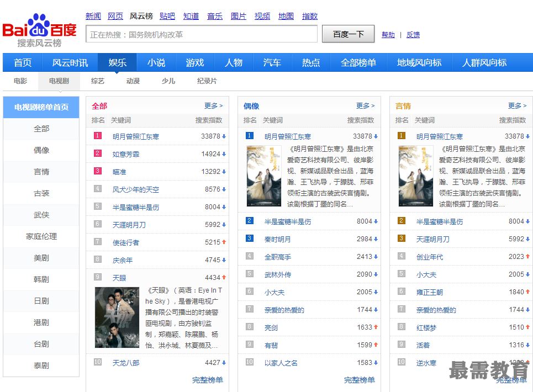Switch to the 综艺 sub-tab
The image size is (533, 392).
click(x=98, y=81)
